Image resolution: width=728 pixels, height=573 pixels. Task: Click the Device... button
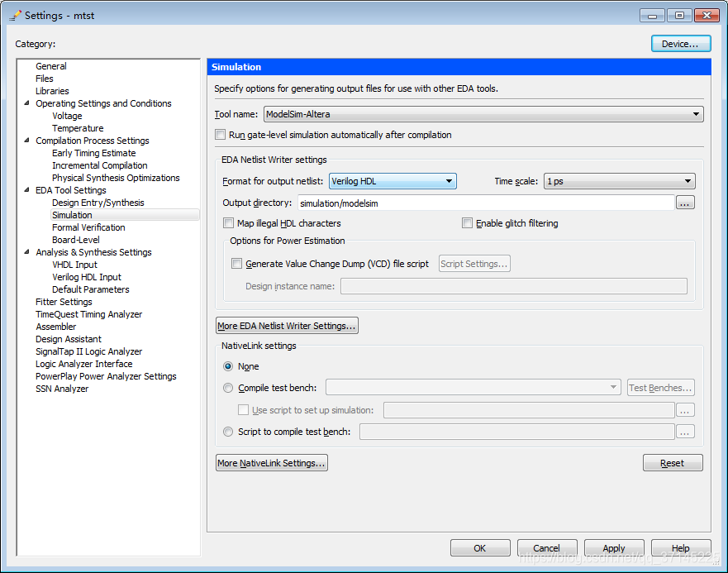pos(681,44)
